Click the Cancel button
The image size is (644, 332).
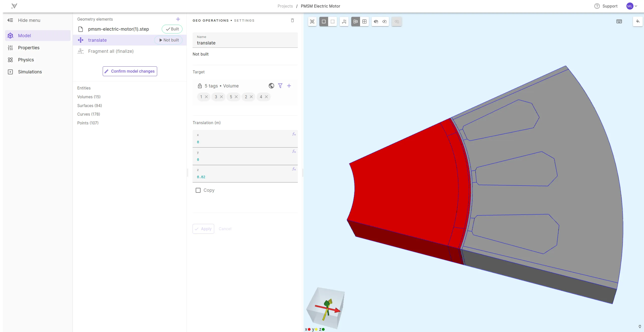click(225, 229)
